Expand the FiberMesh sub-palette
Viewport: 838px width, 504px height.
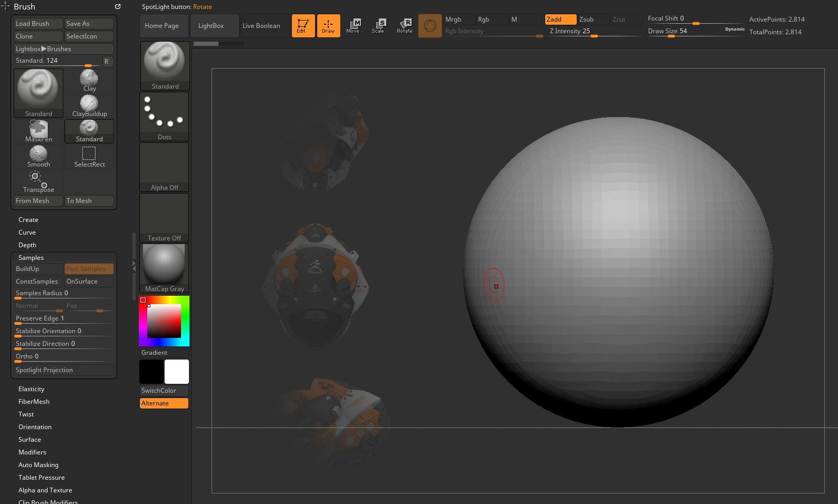click(34, 402)
